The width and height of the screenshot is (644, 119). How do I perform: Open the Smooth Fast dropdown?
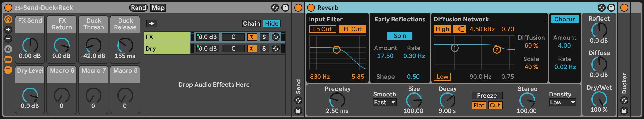point(384,102)
